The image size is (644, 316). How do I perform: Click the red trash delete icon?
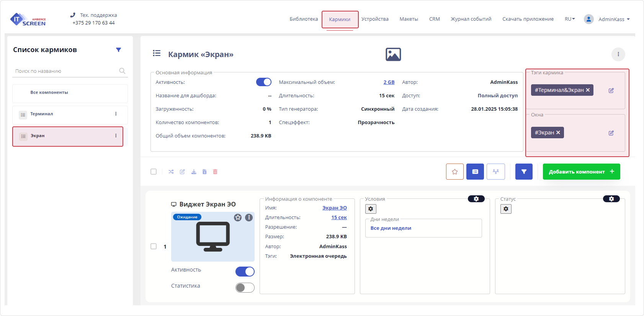(215, 172)
